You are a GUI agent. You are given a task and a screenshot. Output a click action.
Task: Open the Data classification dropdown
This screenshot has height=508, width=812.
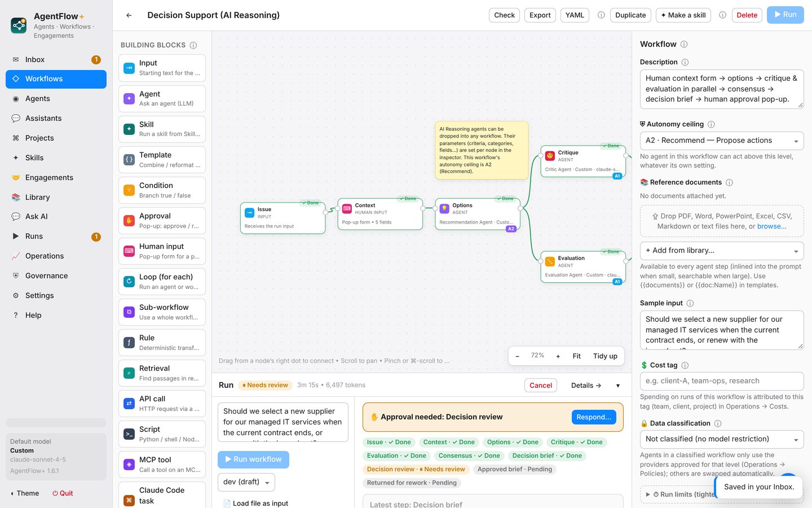722,439
